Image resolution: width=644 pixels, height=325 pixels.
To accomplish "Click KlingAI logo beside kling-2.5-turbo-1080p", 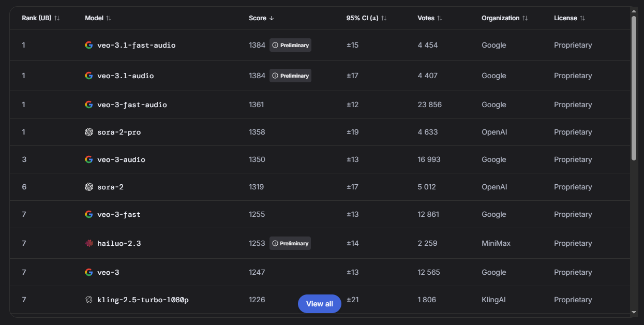I will [89, 300].
